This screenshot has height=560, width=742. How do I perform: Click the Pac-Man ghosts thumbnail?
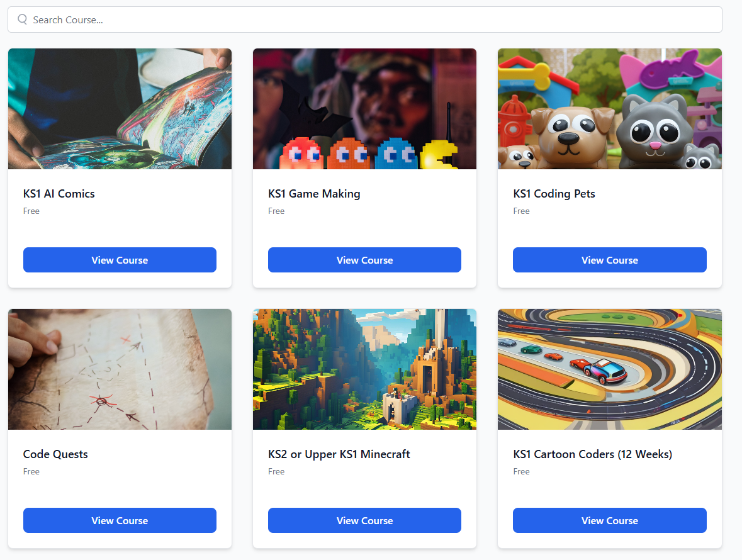[x=364, y=109]
